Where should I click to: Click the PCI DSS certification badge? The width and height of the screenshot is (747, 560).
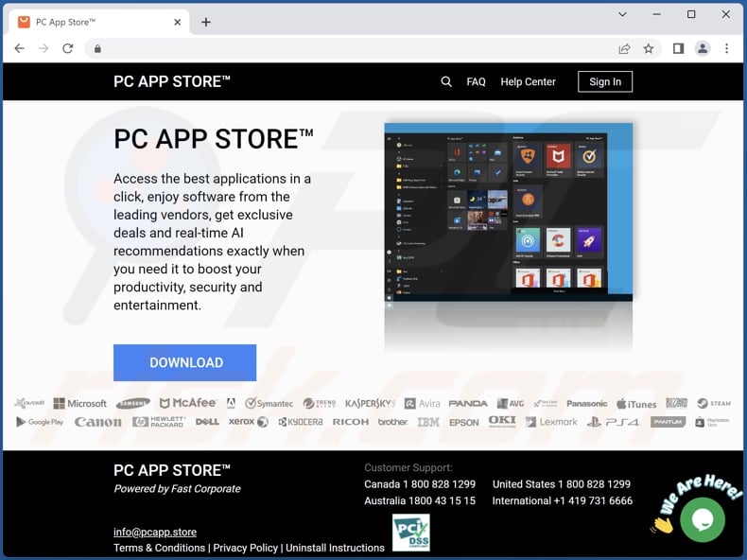coord(410,533)
